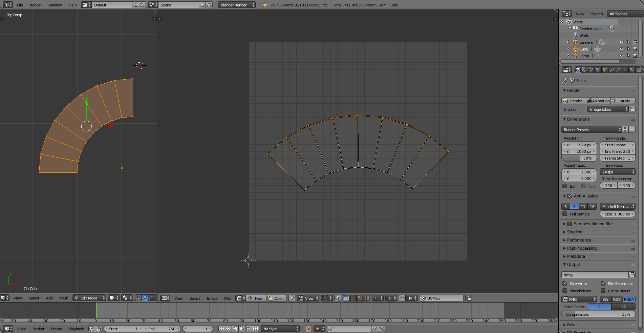Hide the Camera with its eye icon
The image size is (644, 333).
(x=621, y=42)
